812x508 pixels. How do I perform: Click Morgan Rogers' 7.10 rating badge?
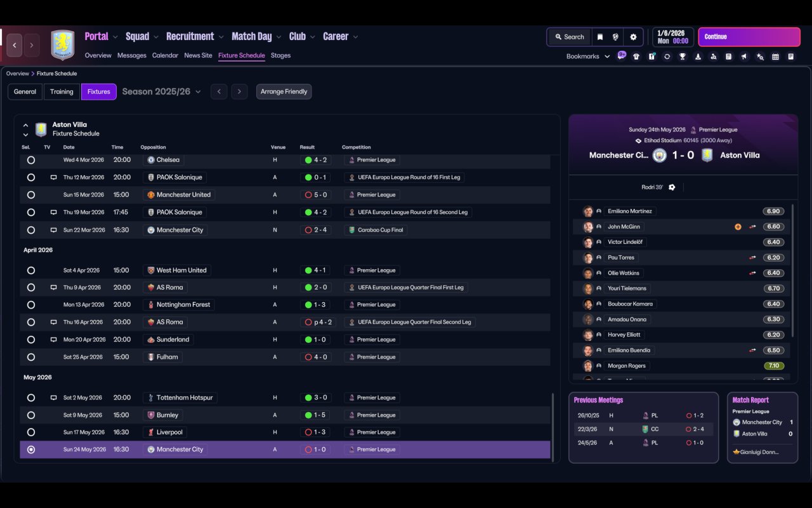[x=774, y=366]
